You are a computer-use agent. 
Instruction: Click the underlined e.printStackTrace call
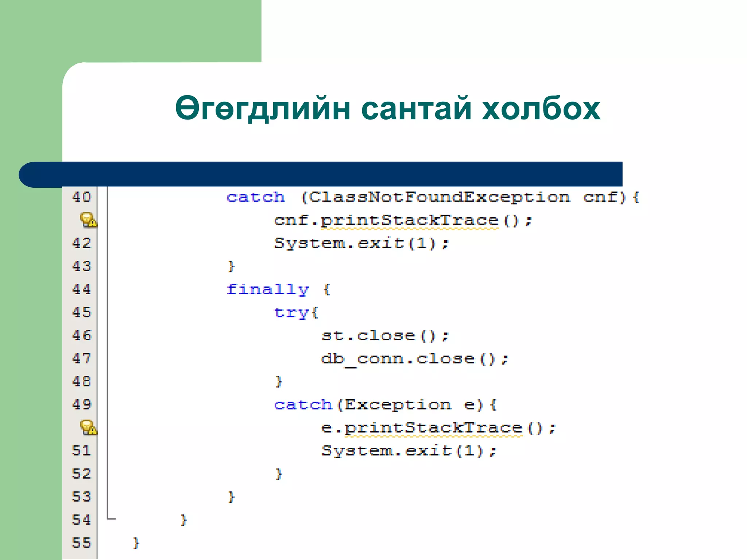(438, 428)
